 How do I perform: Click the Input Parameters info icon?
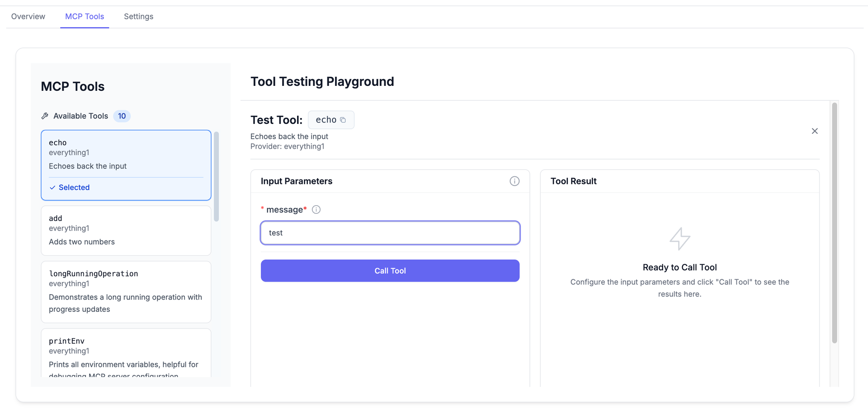click(x=514, y=181)
